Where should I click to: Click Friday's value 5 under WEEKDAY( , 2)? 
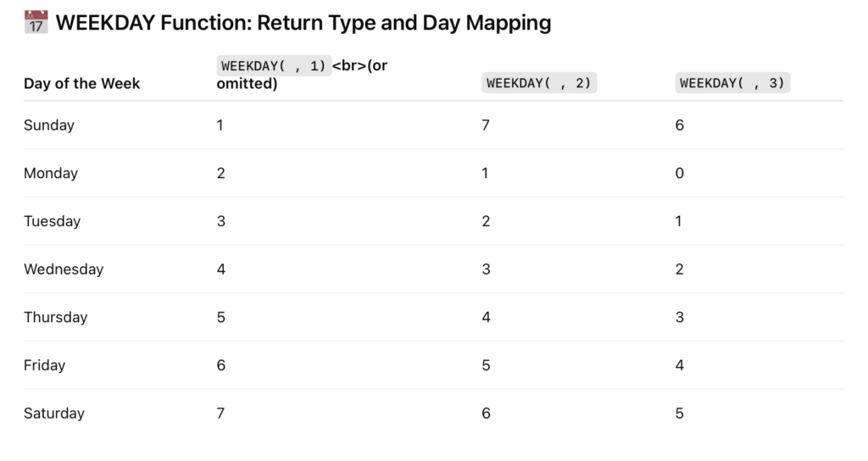[486, 365]
